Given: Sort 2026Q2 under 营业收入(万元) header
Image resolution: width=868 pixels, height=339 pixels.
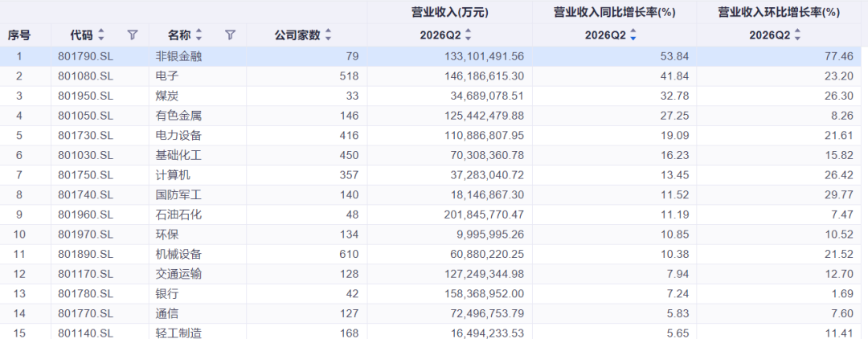Looking at the screenshot, I should click(x=468, y=35).
